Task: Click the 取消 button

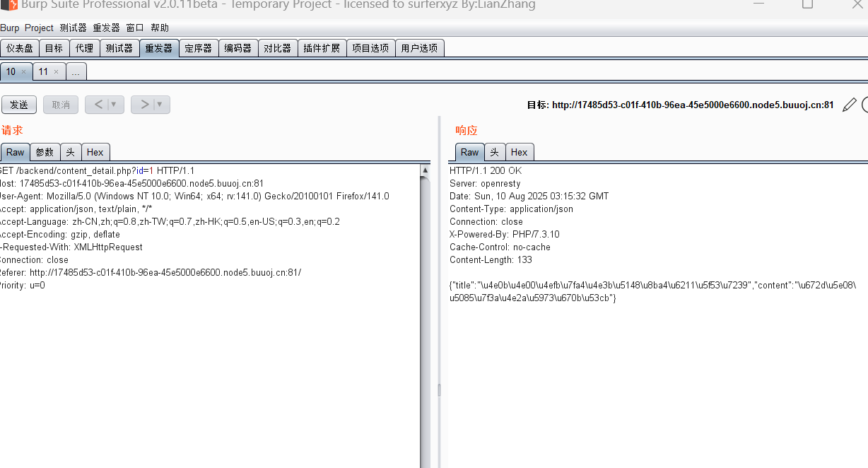Action: coord(61,105)
